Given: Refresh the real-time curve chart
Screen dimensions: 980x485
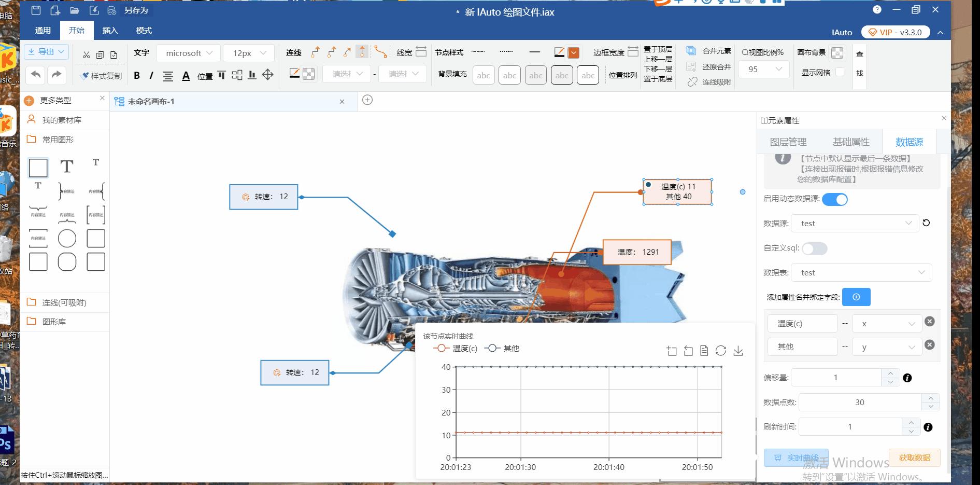Looking at the screenshot, I should 720,351.
